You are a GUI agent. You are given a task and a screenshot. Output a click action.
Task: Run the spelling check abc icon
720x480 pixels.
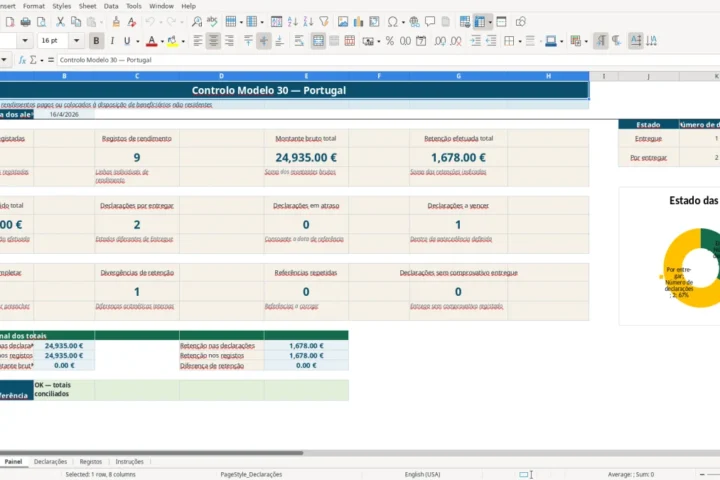tap(212, 22)
